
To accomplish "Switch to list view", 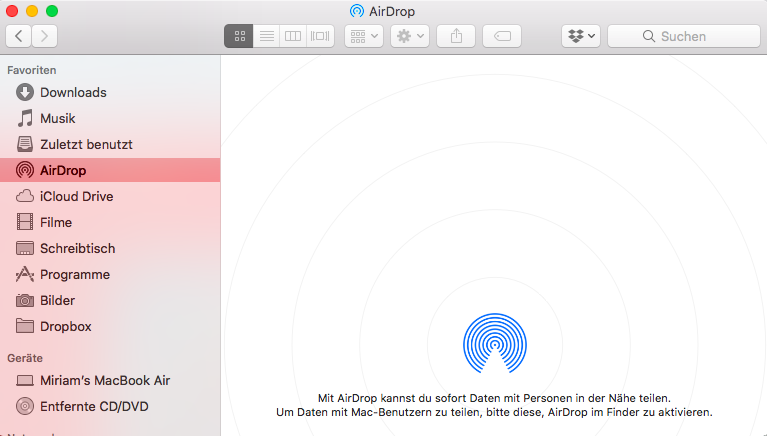I will click(x=267, y=36).
